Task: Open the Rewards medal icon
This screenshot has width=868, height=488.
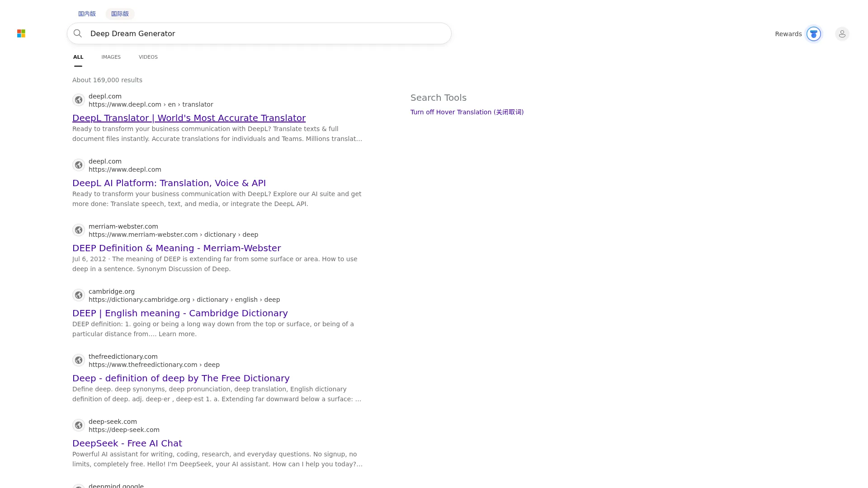Action: tap(814, 34)
